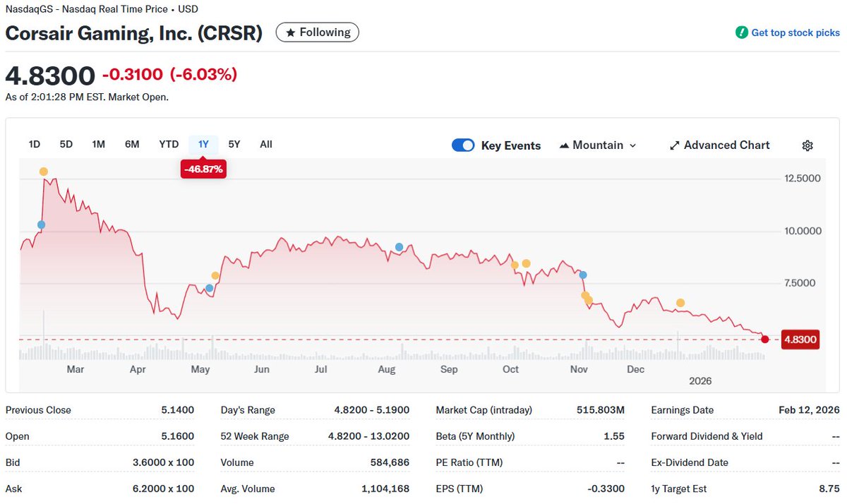Click the Advanced Chart expand arrows icon
The width and height of the screenshot is (847, 504).
pos(674,145)
